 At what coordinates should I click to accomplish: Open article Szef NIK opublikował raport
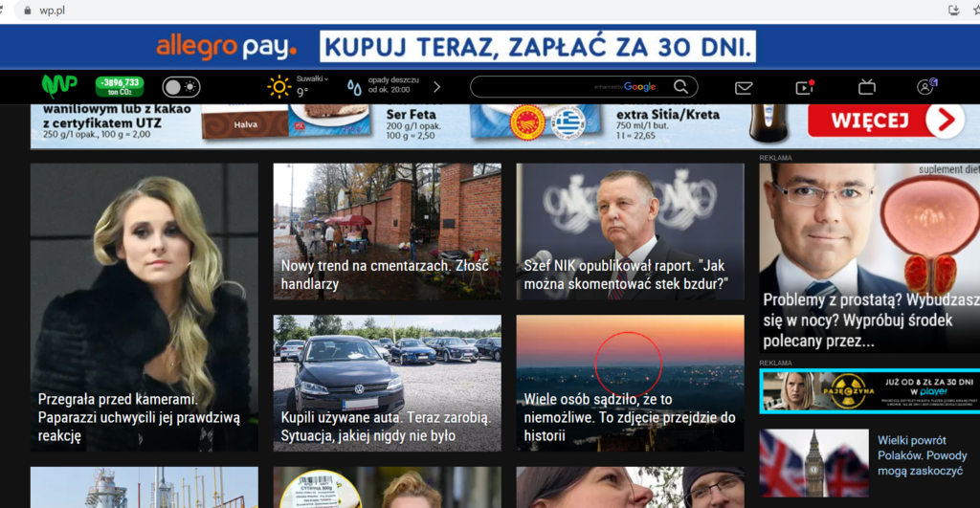click(630, 232)
